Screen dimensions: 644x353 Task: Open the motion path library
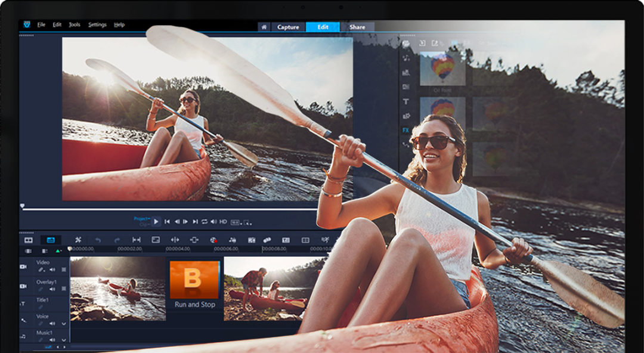click(406, 145)
